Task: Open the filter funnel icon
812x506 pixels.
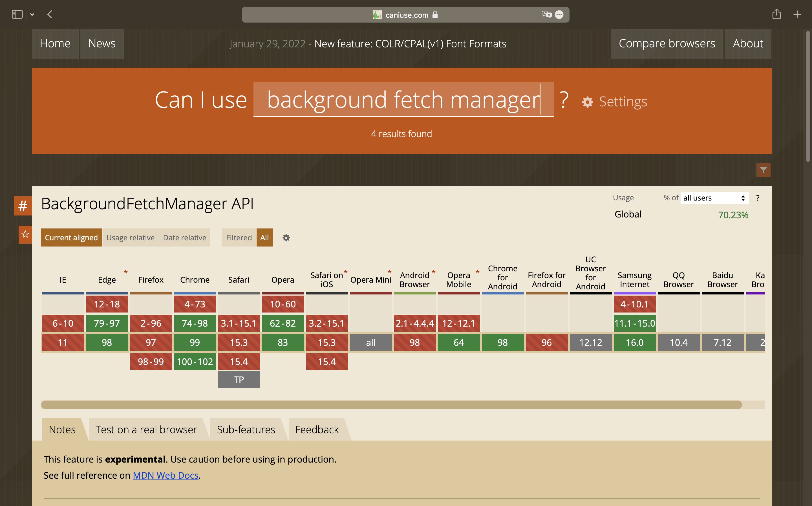Action: (763, 170)
